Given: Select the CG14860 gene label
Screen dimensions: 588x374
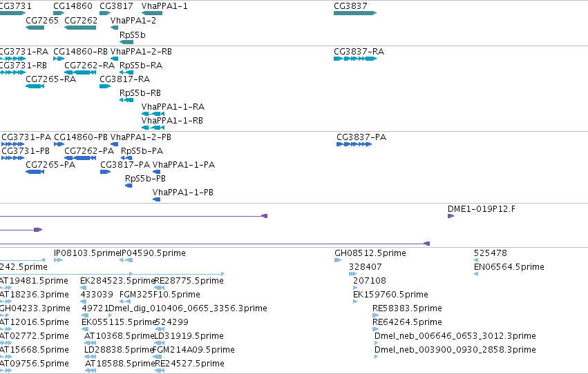Looking at the screenshot, I should (x=73, y=6).
